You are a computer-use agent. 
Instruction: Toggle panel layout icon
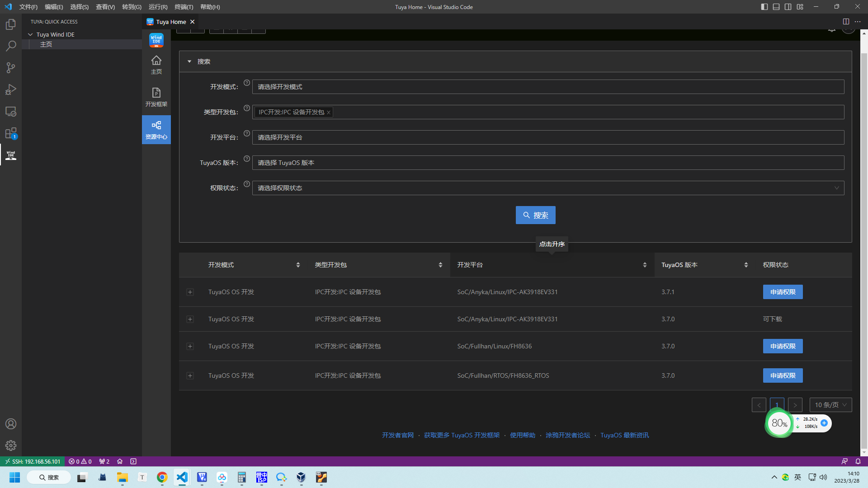click(x=776, y=7)
